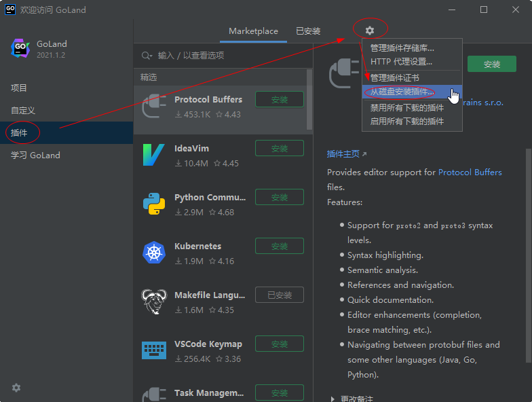
Task: Select HTTP 代理设置 menu entry
Action: click(x=401, y=62)
